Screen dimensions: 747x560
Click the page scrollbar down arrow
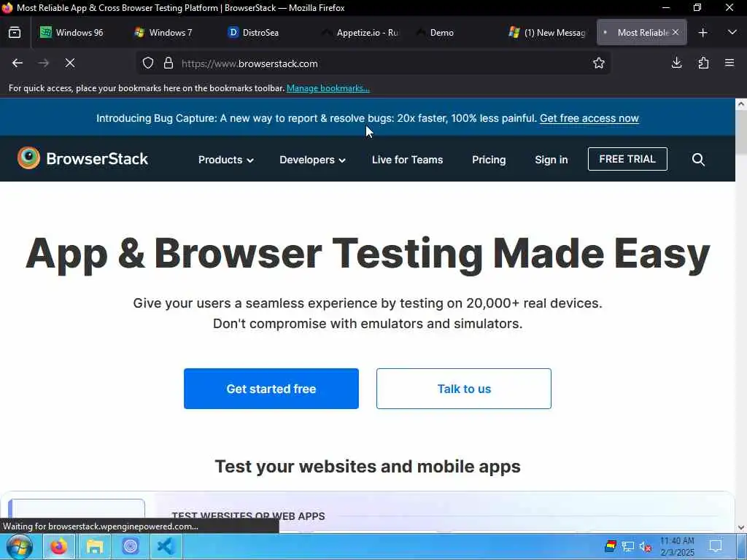[x=741, y=528]
